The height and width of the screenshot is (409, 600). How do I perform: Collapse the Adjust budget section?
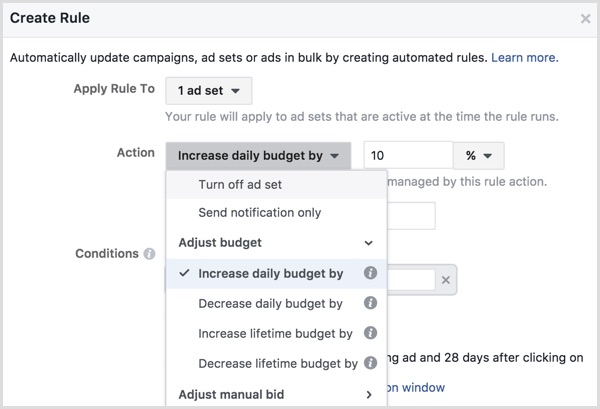click(x=369, y=243)
